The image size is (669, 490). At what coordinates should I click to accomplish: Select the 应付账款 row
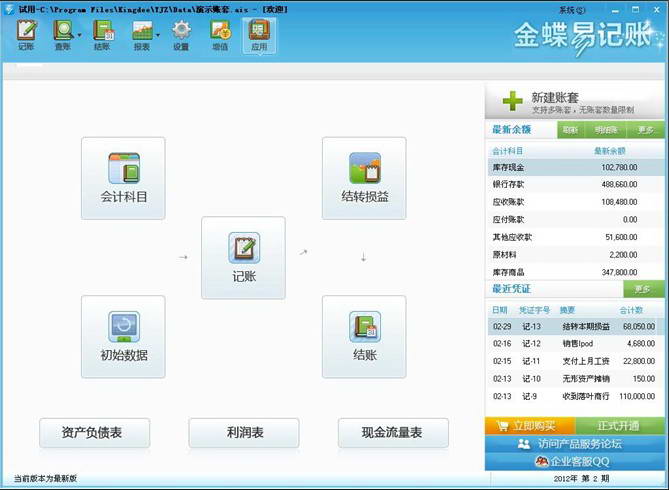pos(576,219)
